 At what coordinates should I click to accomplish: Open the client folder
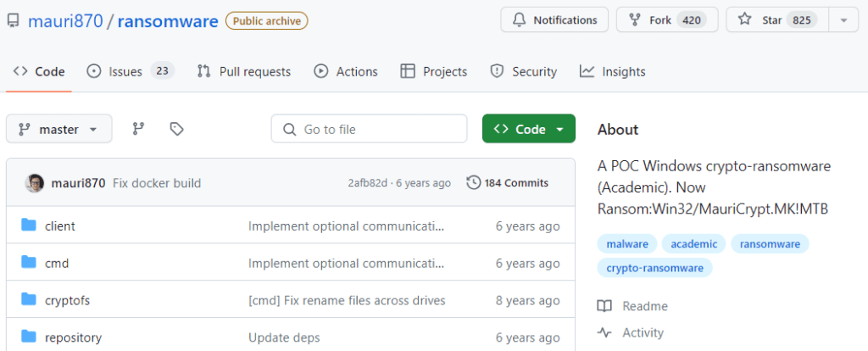[60, 226]
